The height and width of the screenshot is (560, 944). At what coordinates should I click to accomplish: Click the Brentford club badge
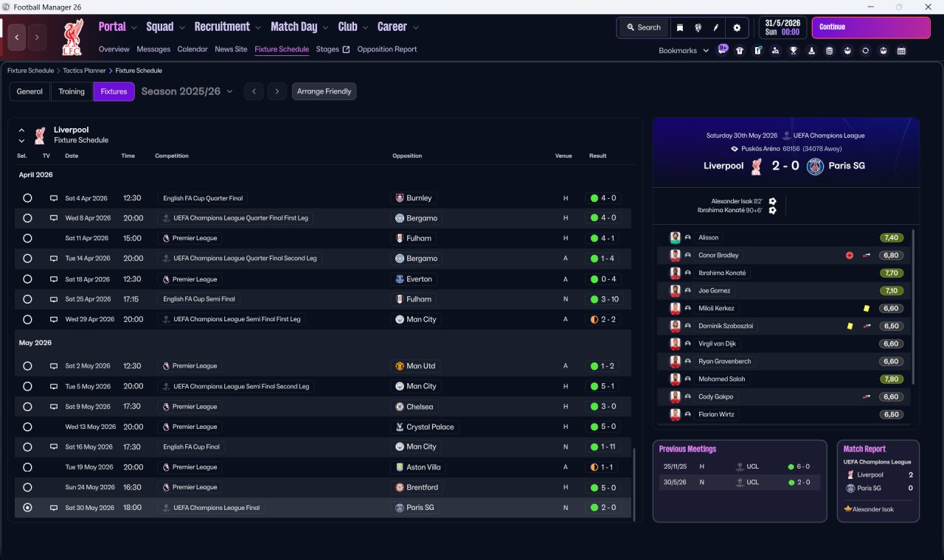point(400,487)
